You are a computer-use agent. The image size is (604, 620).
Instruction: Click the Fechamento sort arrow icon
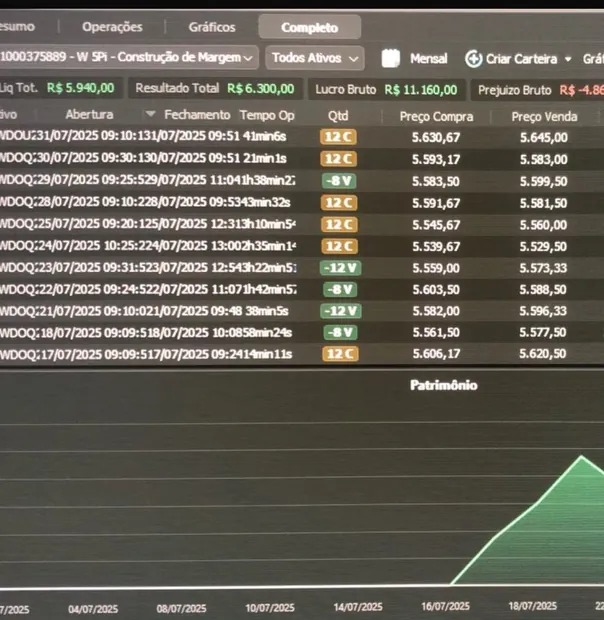(x=150, y=114)
